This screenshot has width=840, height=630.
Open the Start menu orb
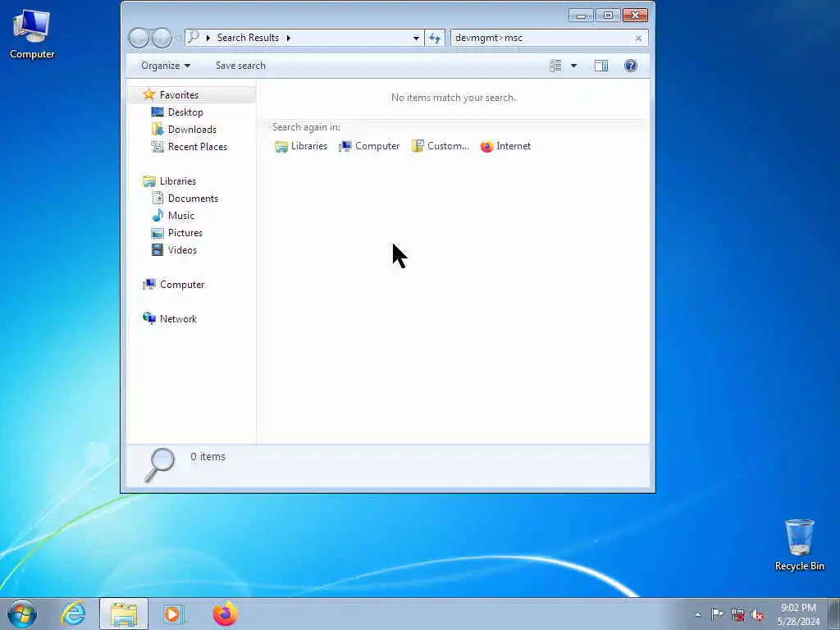[x=22, y=614]
